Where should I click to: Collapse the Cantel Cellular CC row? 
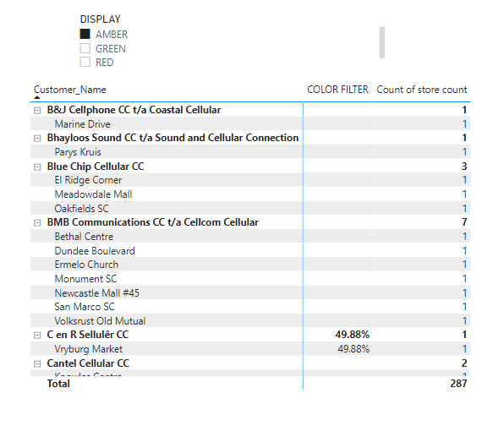click(37, 364)
